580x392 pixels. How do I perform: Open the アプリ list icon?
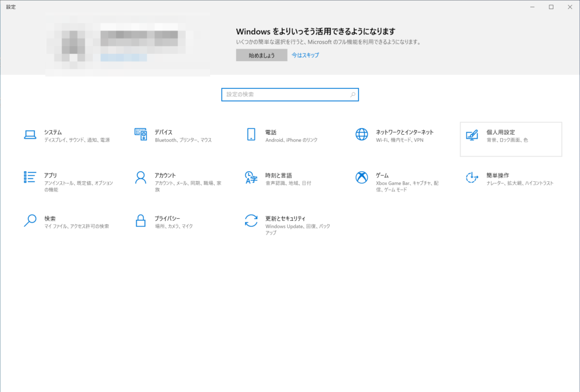pos(30,177)
